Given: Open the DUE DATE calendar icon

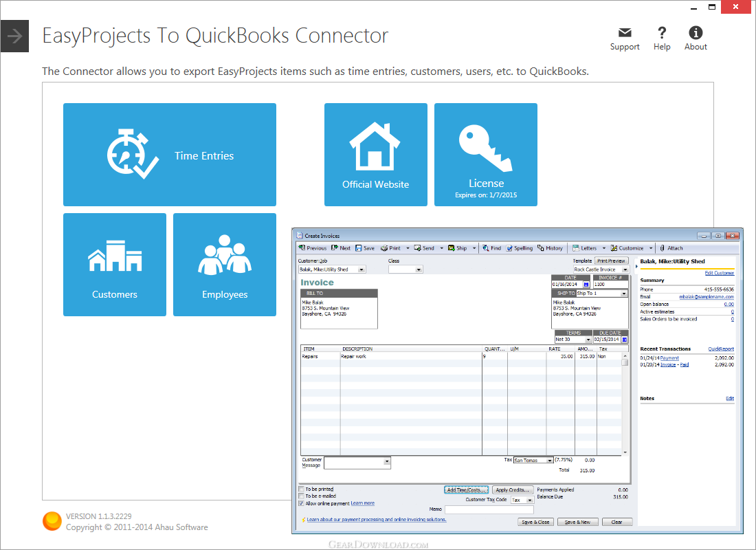Looking at the screenshot, I should 625,340.
